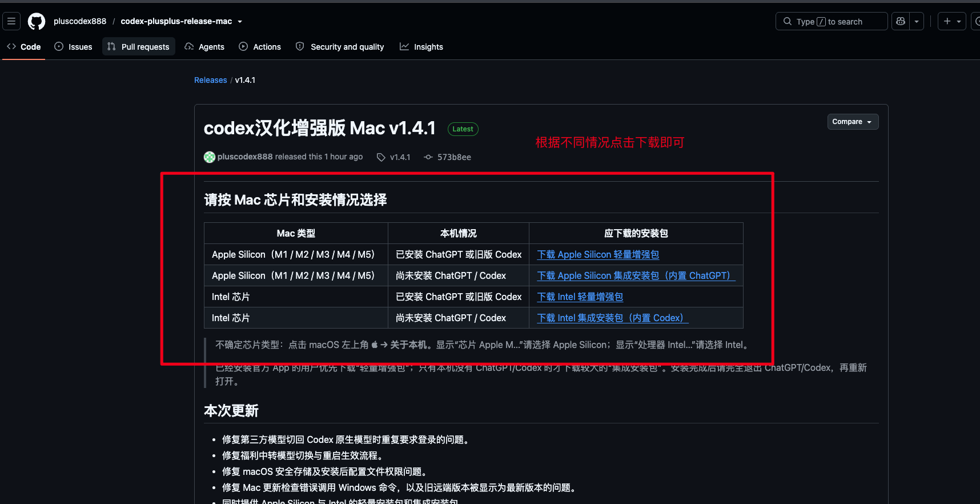Download the Intel 轻量增强包

(580, 297)
